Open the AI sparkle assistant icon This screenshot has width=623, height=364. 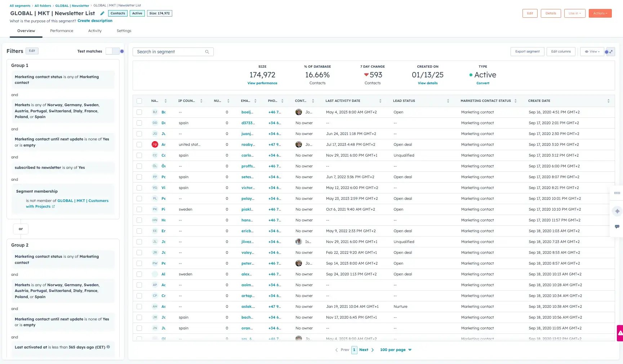tap(617, 211)
